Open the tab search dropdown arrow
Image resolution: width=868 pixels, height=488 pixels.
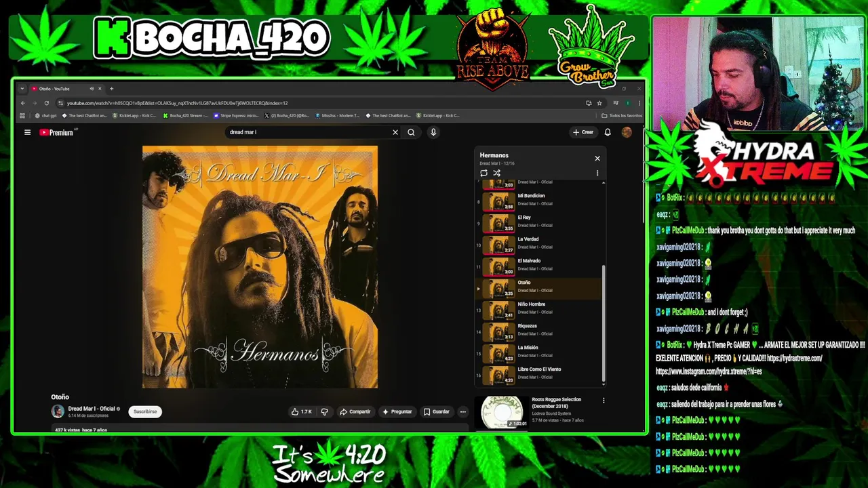(x=22, y=89)
